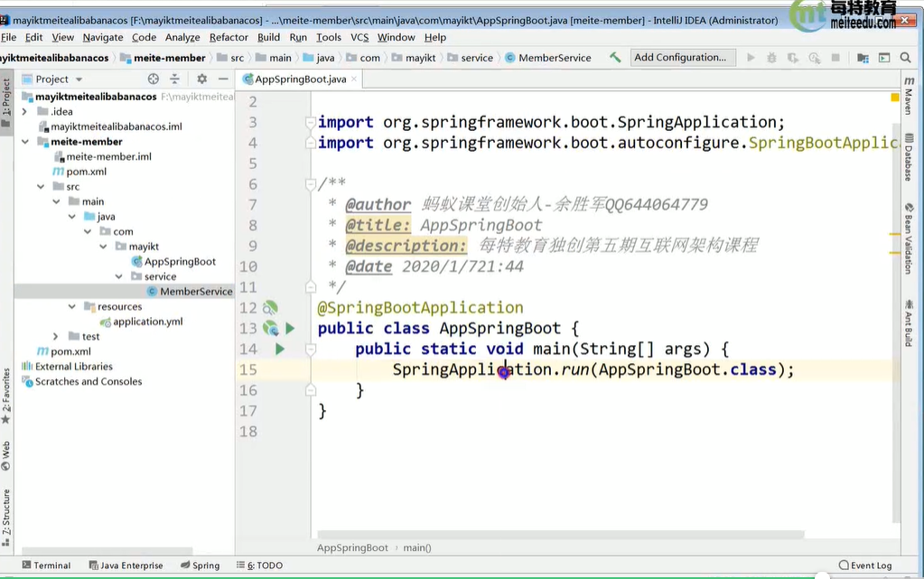Click the Profiler run toolbar icon
The width and height of the screenshot is (924, 579).
[x=815, y=58]
